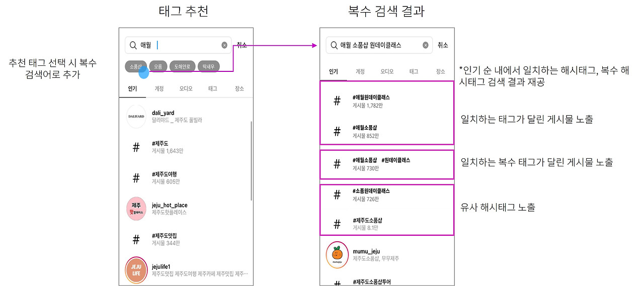
Task: Open the dali_yard account name
Action: (163, 113)
